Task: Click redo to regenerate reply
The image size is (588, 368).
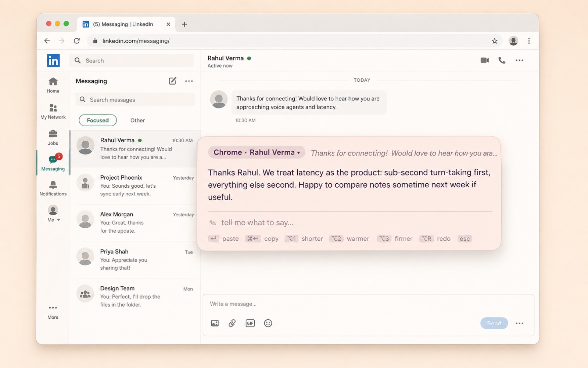Action: click(435, 238)
